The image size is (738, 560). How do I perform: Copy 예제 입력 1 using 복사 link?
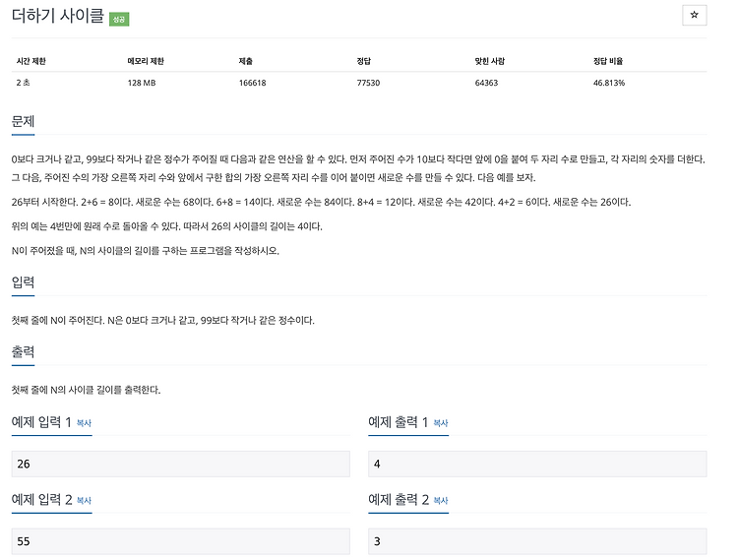tap(84, 423)
